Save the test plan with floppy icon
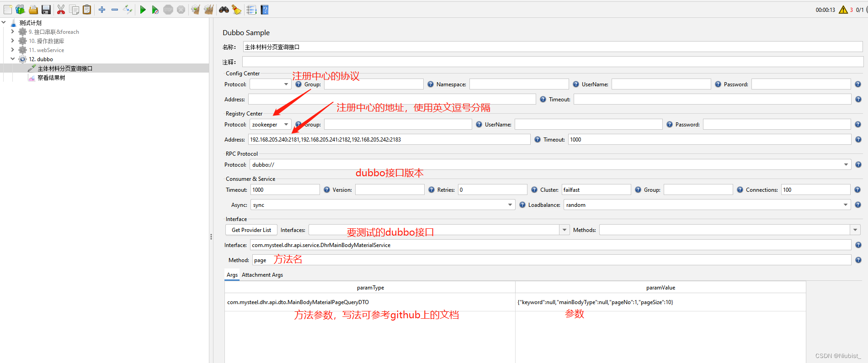Screen dimensions: 868x363 pos(46,10)
